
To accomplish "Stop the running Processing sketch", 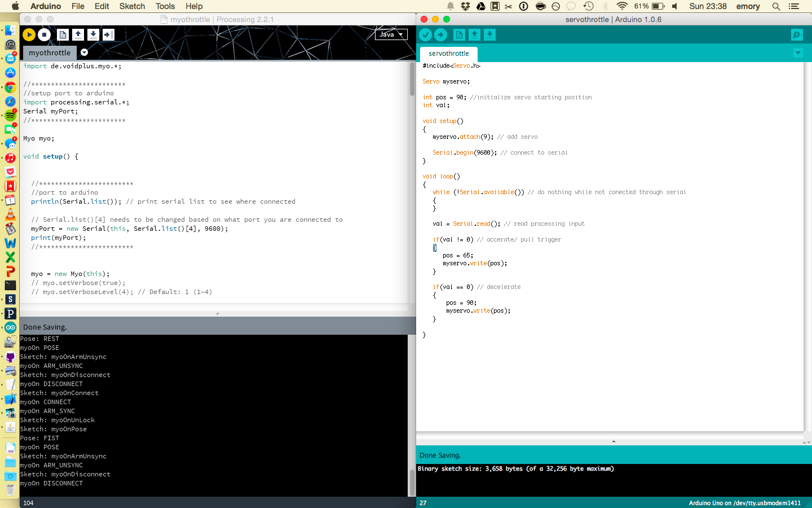I will [x=44, y=34].
